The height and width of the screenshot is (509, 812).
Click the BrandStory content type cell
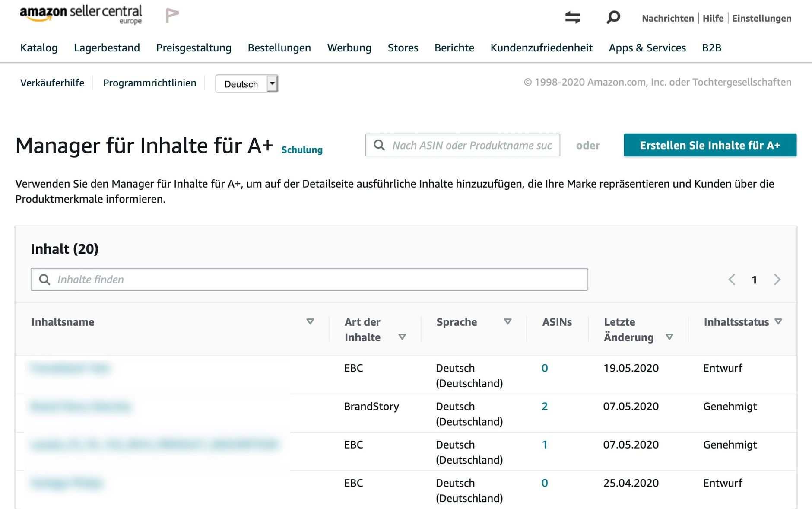click(371, 406)
